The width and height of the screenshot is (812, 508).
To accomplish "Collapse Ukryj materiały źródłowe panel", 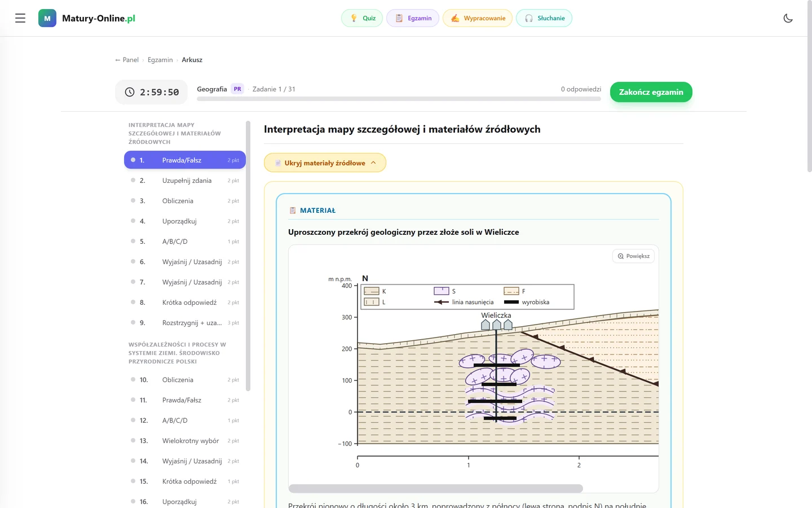I will coord(325,163).
